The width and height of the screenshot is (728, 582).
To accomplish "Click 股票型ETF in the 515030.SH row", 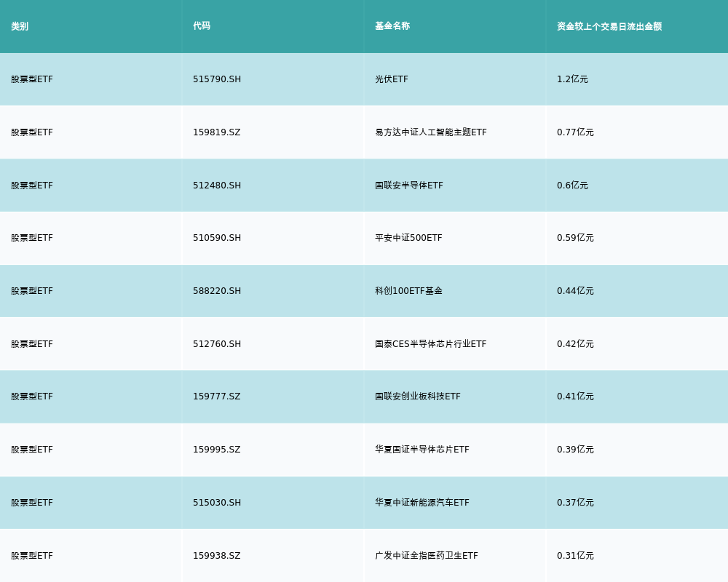I will (x=32, y=503).
